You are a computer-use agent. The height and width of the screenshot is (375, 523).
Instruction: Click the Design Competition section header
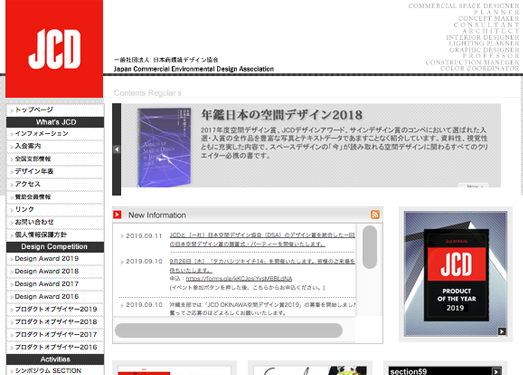55,247
